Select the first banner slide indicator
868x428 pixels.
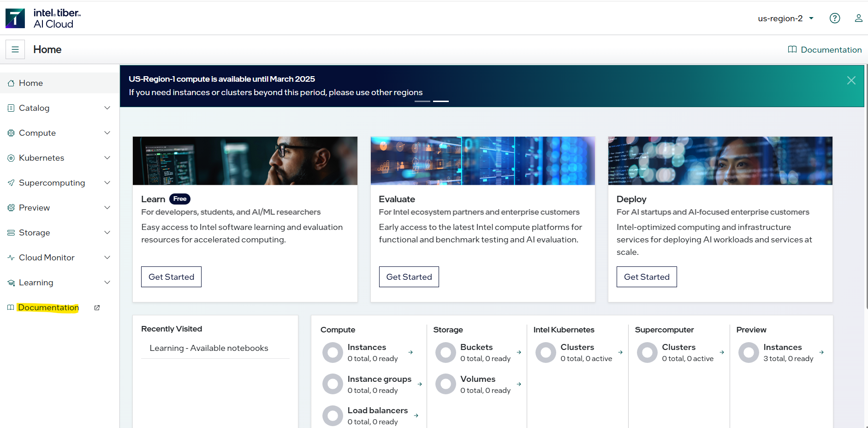(x=422, y=101)
